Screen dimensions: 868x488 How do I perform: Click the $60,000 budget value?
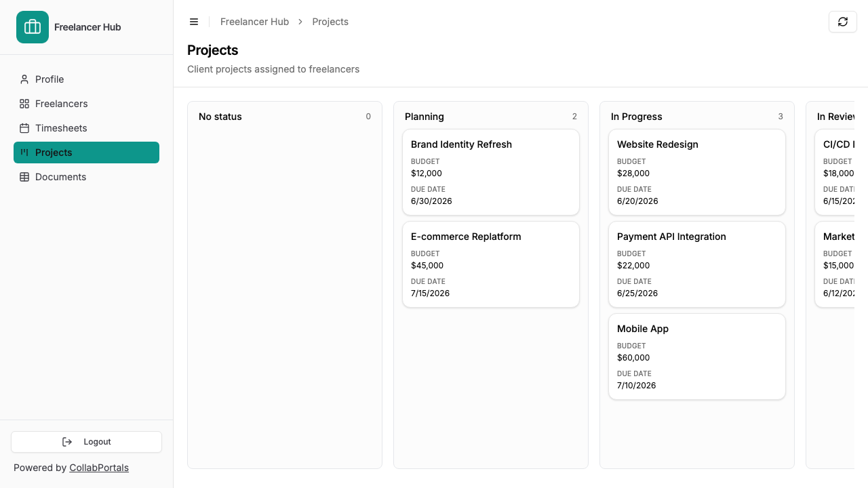(x=633, y=358)
